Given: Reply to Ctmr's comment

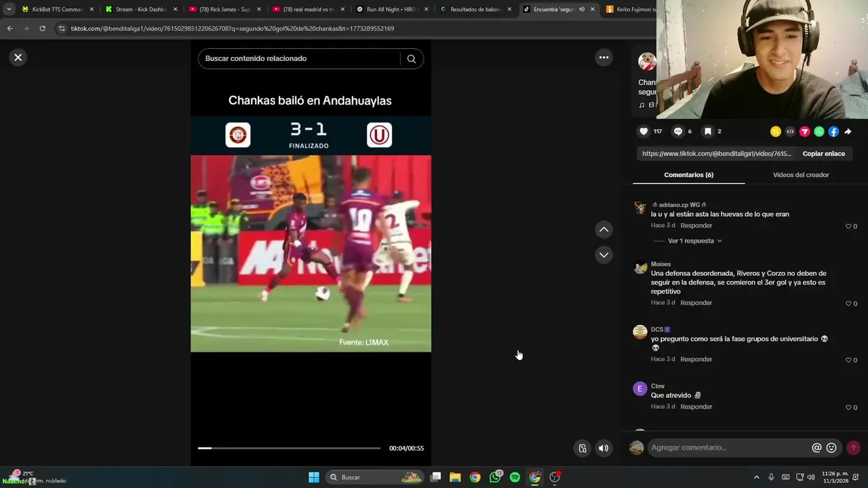Looking at the screenshot, I should coord(696,407).
